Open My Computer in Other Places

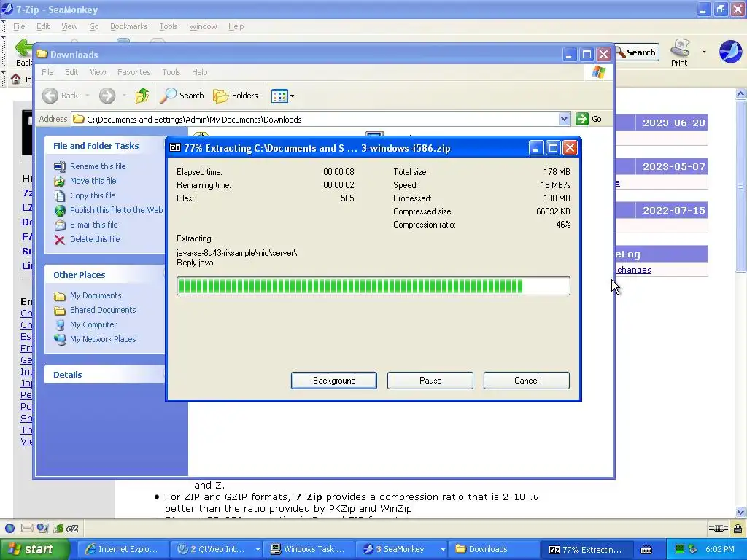(x=93, y=324)
